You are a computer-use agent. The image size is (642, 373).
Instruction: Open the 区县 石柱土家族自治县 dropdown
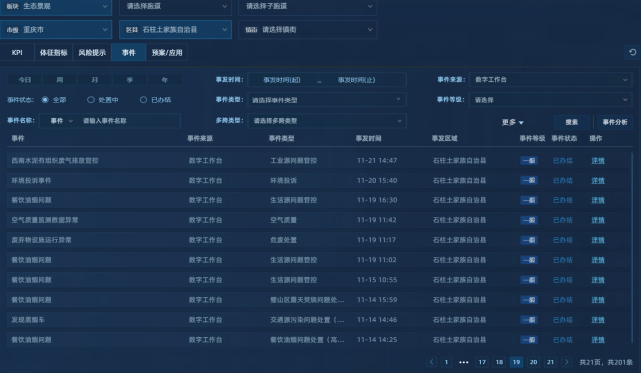175,29
